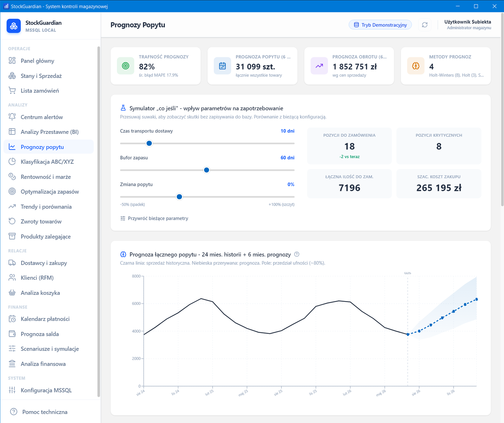This screenshot has width=504, height=423.
Task: Open the Panel główny page
Action: coord(49,60)
